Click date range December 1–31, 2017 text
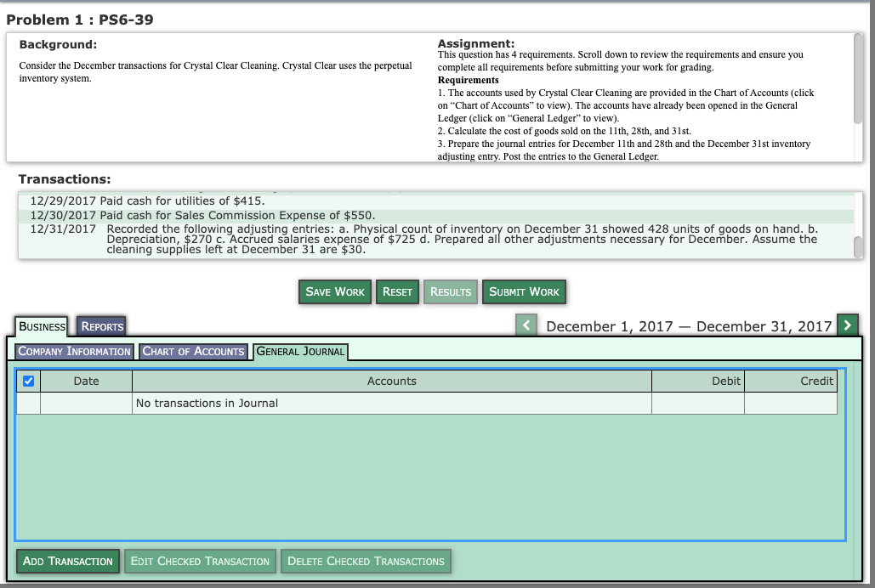The image size is (875, 588). tap(689, 326)
